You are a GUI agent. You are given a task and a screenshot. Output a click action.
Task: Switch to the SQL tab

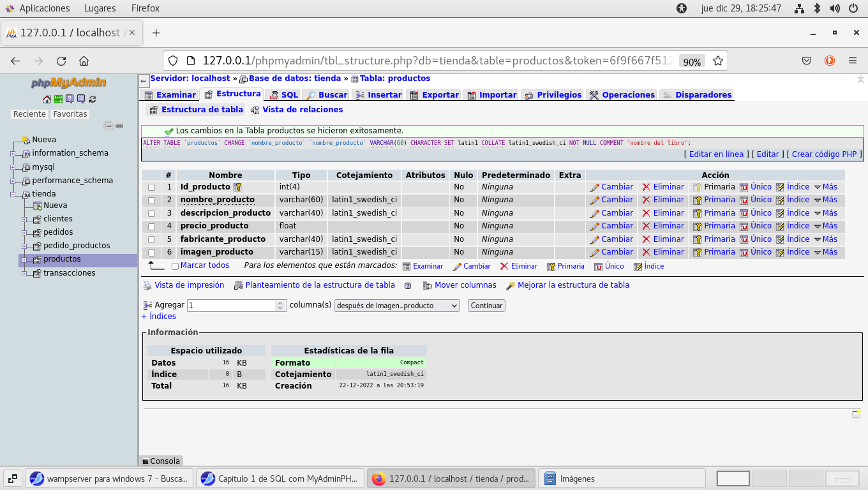[283, 94]
